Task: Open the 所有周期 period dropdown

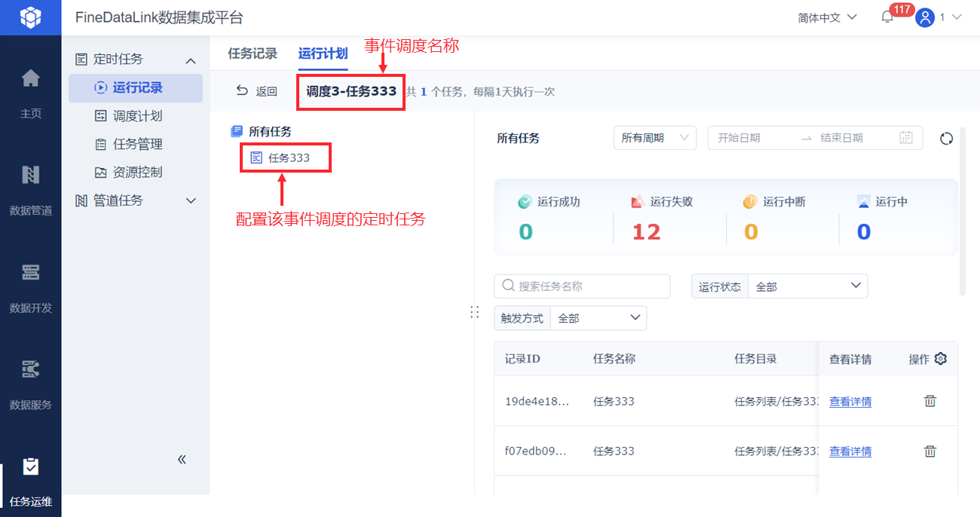Action: coord(655,138)
